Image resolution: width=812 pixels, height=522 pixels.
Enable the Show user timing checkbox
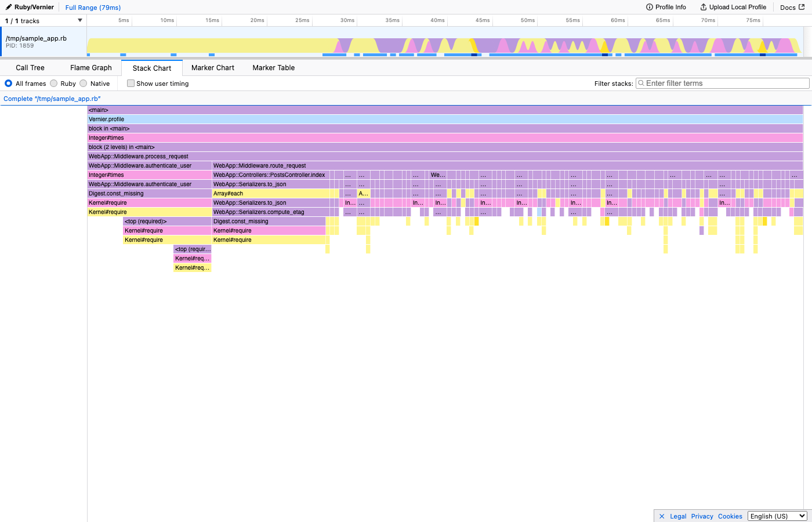[130, 83]
